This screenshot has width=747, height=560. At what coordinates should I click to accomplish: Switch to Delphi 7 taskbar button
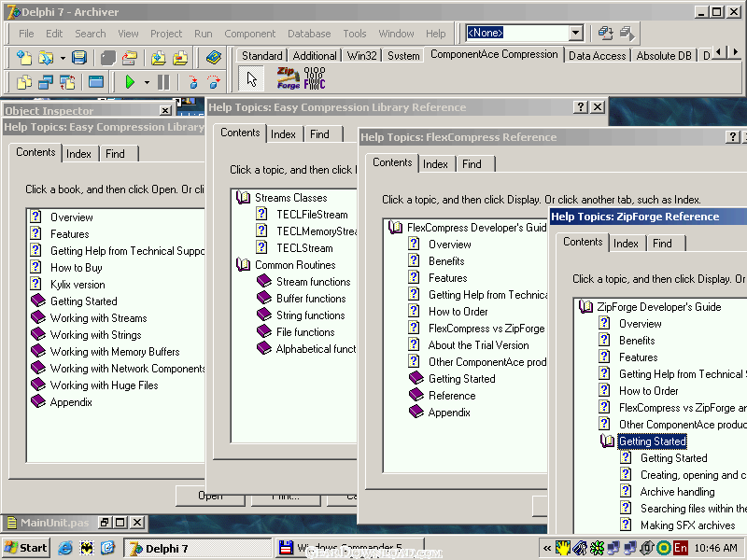coord(198,548)
